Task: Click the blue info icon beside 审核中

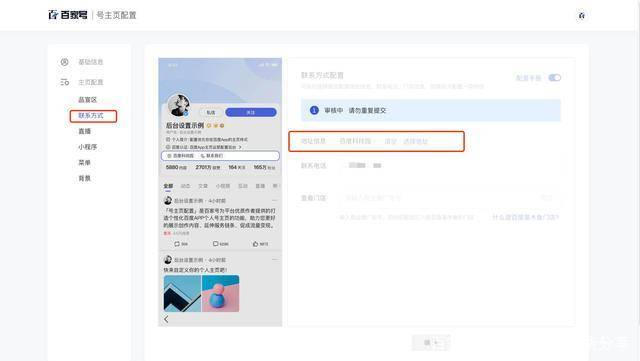Action: 314,110
